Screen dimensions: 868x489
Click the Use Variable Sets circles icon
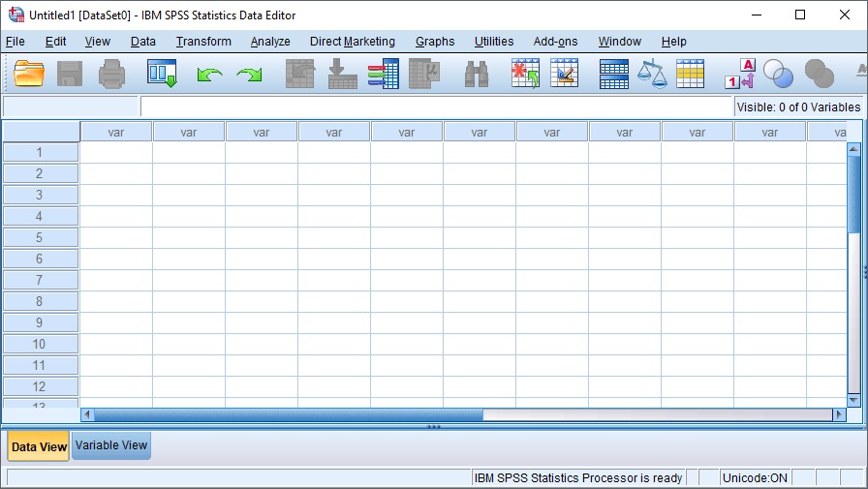(778, 74)
